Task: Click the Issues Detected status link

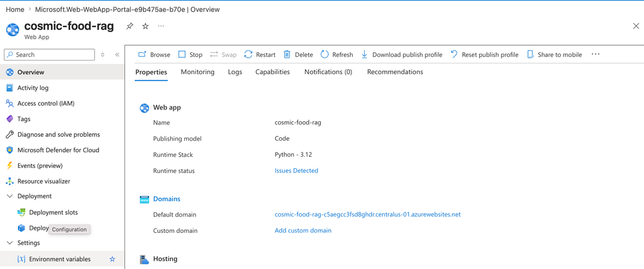Action: pos(297,170)
